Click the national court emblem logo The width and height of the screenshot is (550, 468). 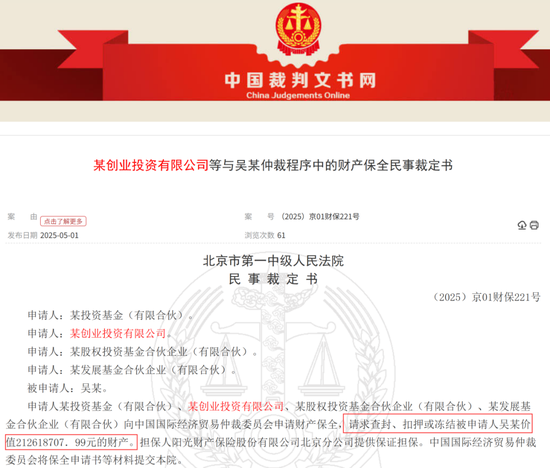pyautogui.click(x=298, y=29)
